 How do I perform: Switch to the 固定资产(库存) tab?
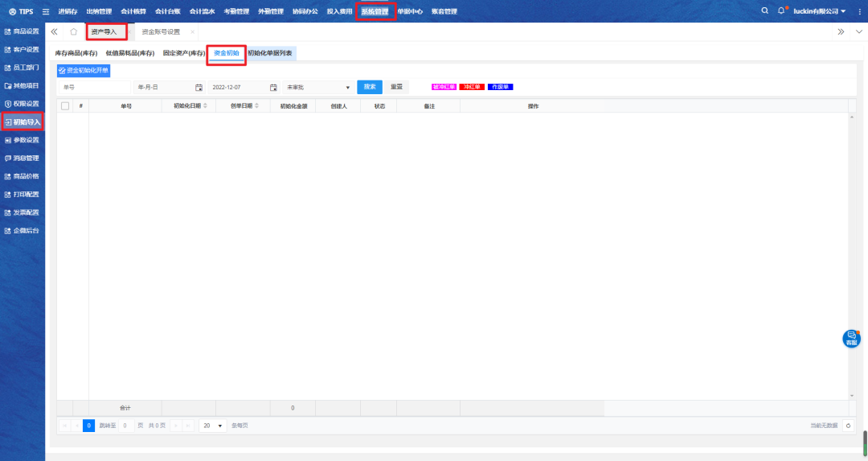tap(182, 53)
